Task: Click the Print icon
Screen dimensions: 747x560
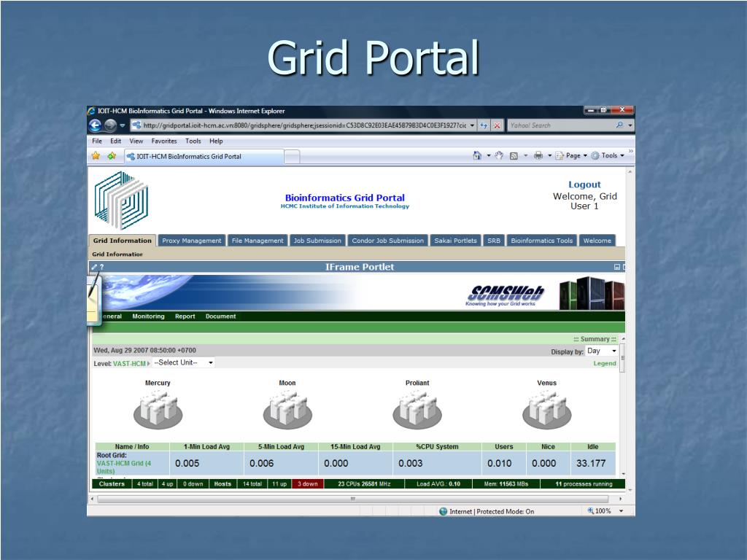Action: click(538, 155)
